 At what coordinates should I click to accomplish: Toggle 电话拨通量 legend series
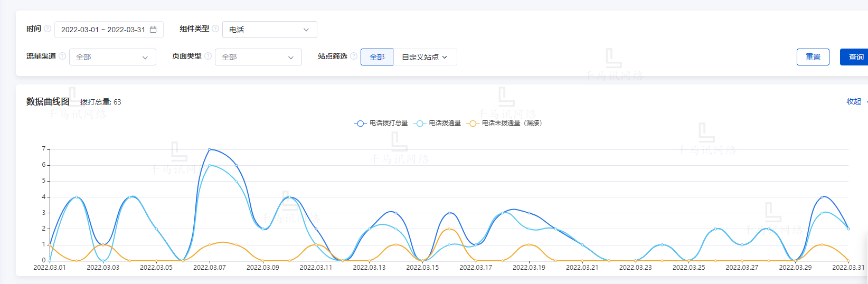click(x=438, y=123)
